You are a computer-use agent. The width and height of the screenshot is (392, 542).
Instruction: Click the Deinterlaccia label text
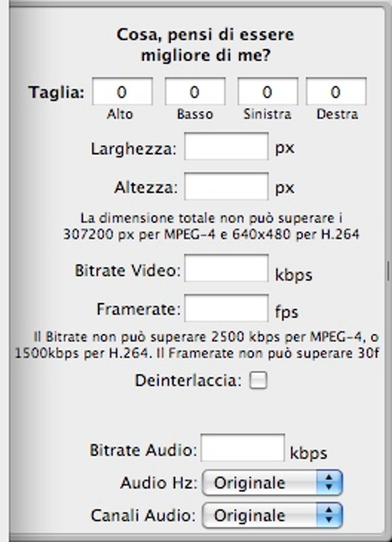pos(188,381)
